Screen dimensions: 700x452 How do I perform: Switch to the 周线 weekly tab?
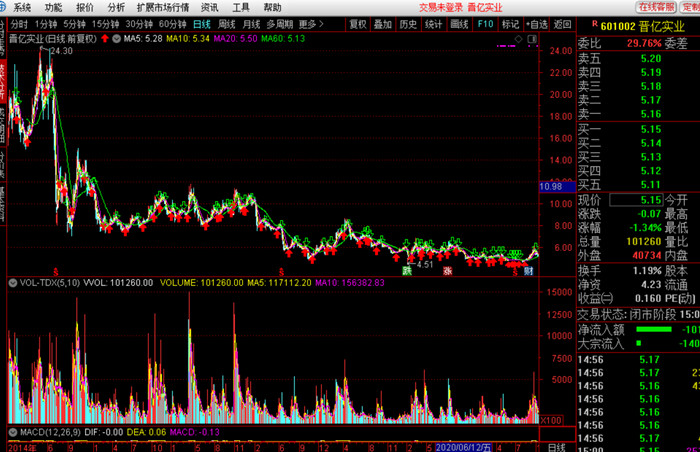click(x=226, y=24)
